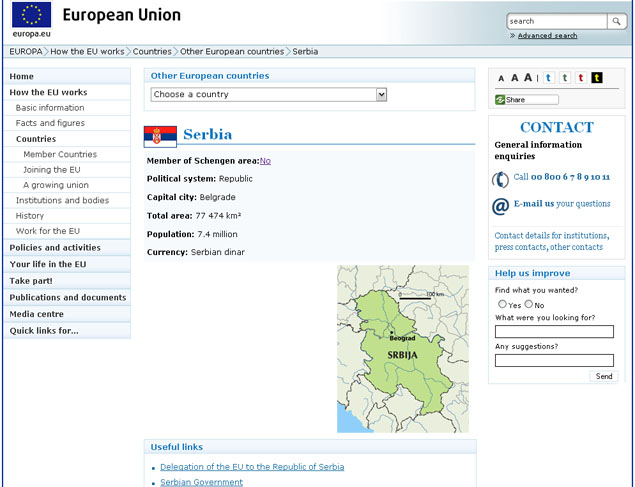Click the @ e-mail icon

click(x=501, y=206)
